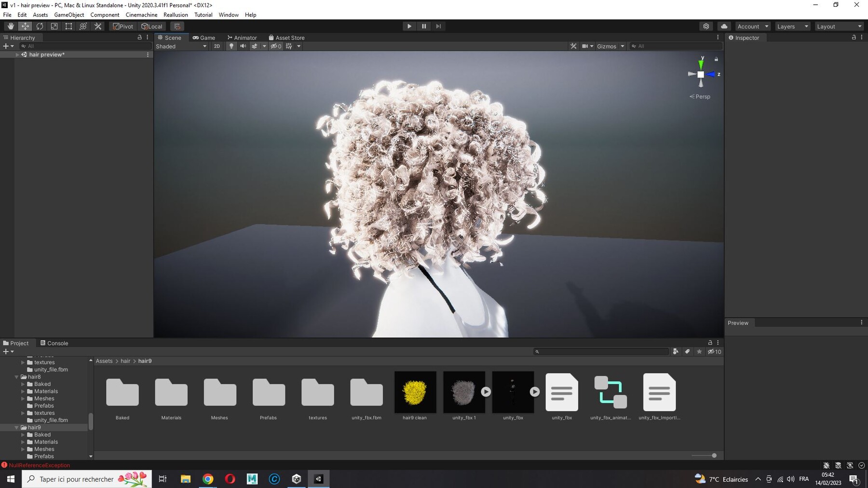Screen dimensions: 868x488
Task: Select the Hand tool
Action: coord(11,26)
